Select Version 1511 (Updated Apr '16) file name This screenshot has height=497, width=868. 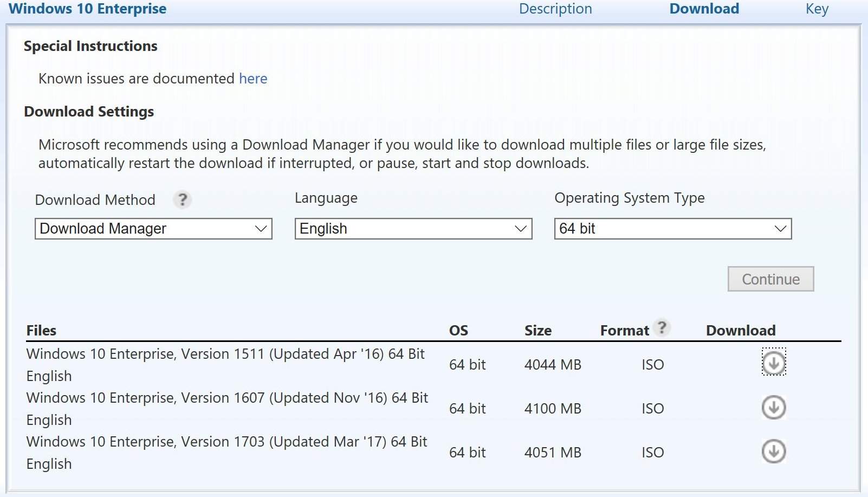[x=225, y=365]
